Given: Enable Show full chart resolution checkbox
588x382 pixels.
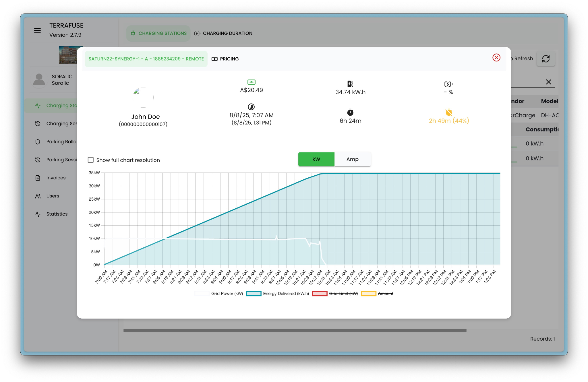Looking at the screenshot, I should [x=91, y=160].
